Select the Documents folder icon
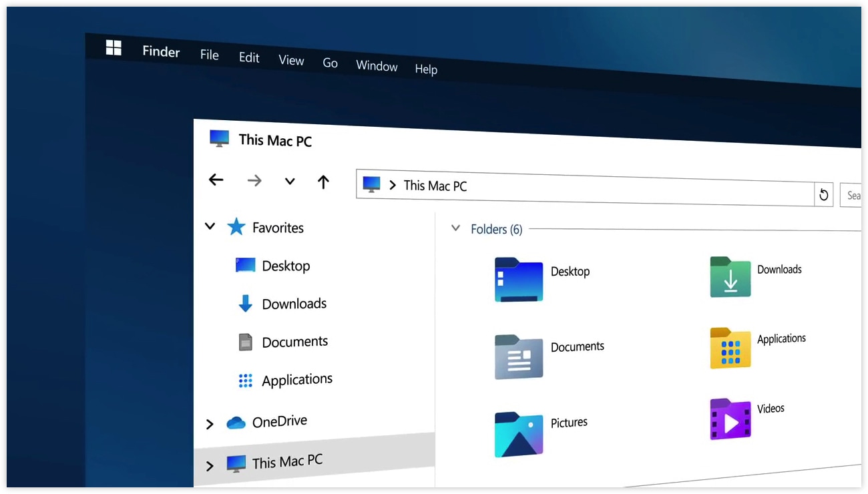The width and height of the screenshot is (868, 494). (x=519, y=356)
